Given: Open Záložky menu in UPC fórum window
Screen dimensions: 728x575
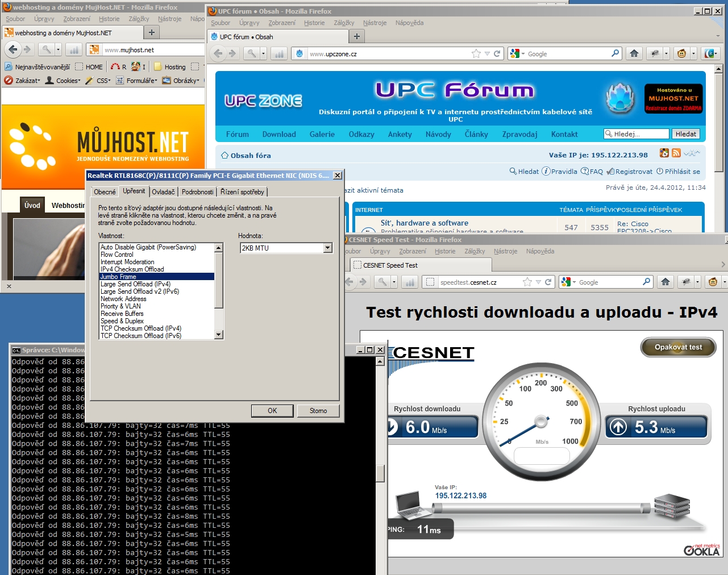Looking at the screenshot, I should tap(344, 23).
